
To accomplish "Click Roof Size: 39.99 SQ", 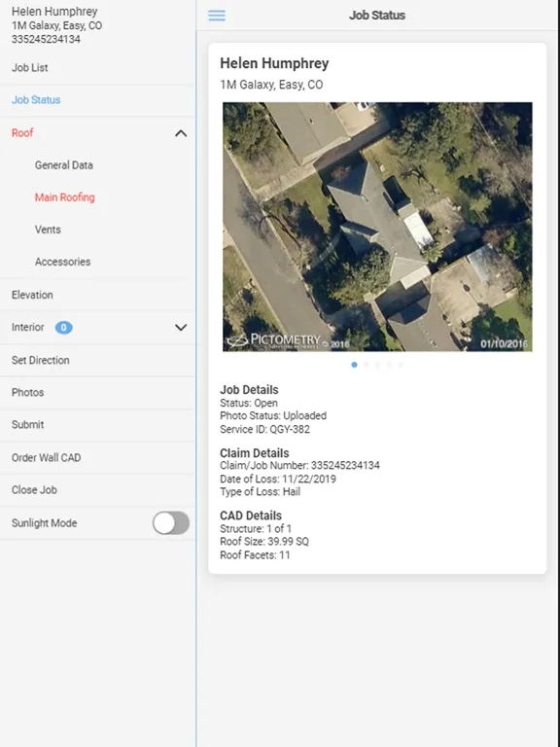I will pos(264,542).
